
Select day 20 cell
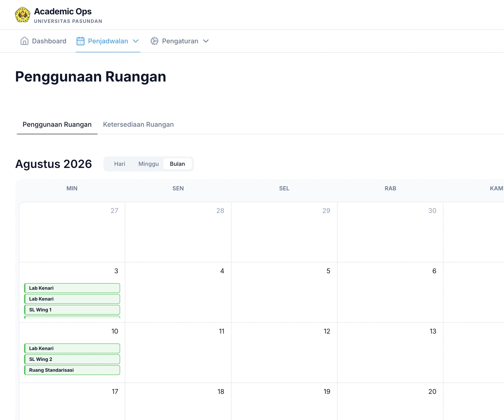pyautogui.click(x=390, y=402)
